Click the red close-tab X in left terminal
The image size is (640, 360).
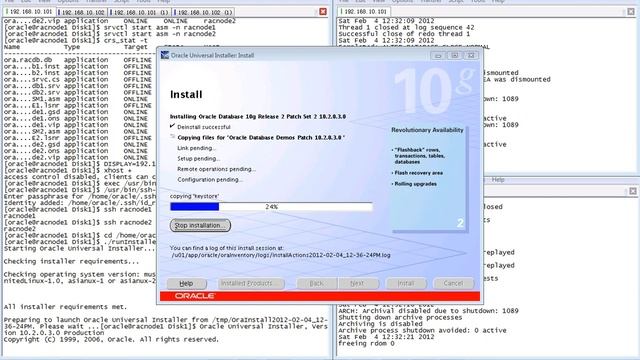coord(323,12)
